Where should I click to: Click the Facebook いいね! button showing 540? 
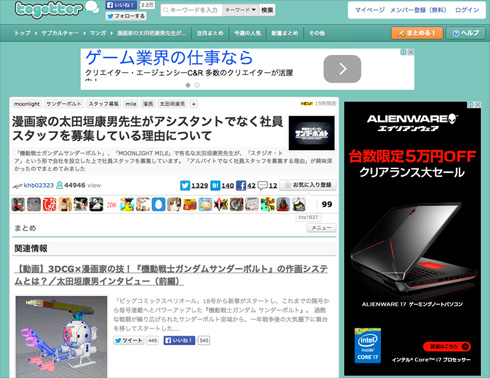[179, 340]
